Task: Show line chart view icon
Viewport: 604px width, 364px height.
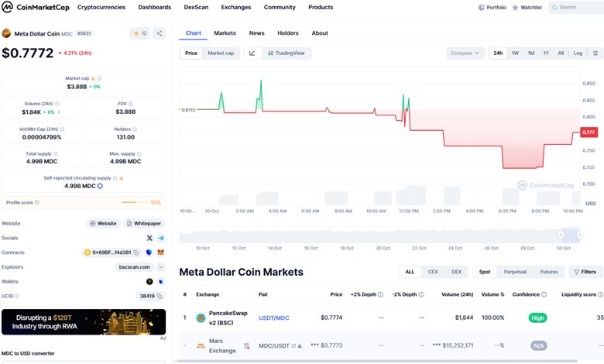Action: tap(252, 53)
